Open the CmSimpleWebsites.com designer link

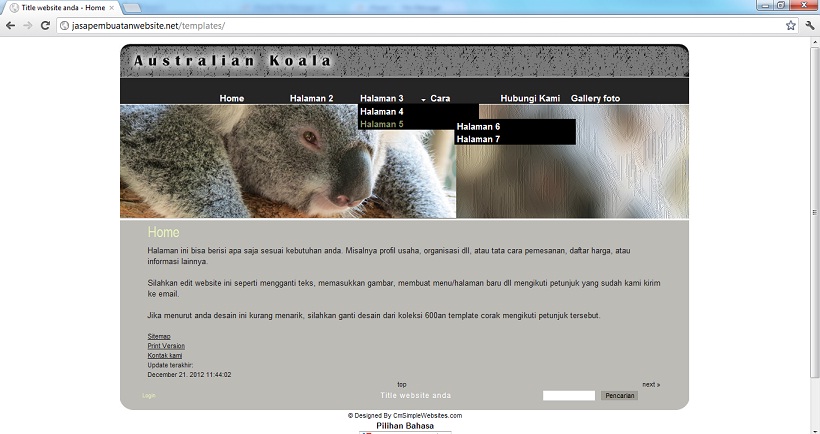427,416
